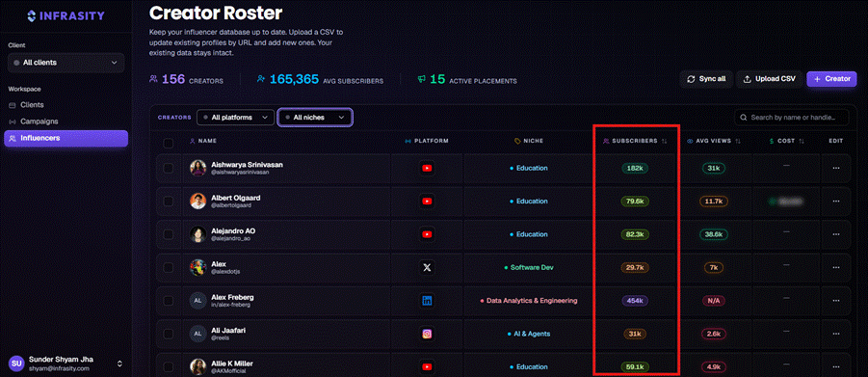The height and width of the screenshot is (377, 868).
Task: Click the Clients sidebar icon
Action: pyautogui.click(x=13, y=105)
